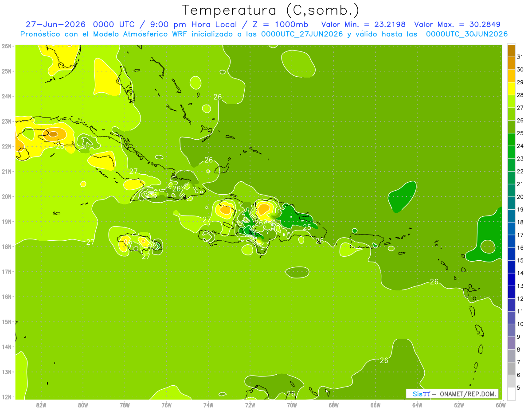Click the '62W' longitude axis label
This screenshot has height=411, width=532.
pyautogui.click(x=459, y=404)
